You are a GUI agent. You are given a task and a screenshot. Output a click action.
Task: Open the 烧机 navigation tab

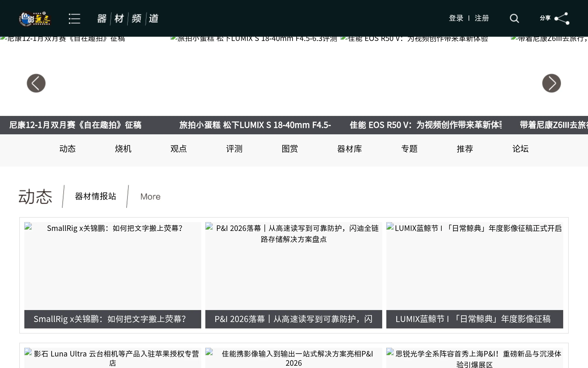click(x=123, y=149)
